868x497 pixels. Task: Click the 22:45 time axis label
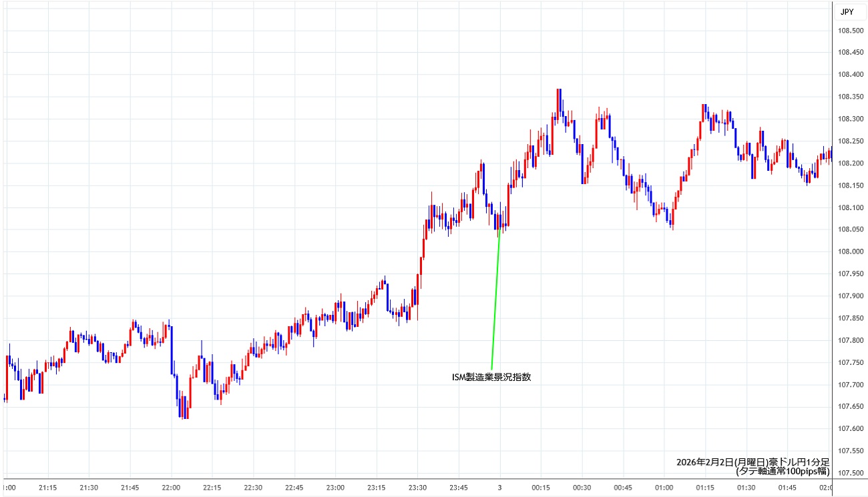point(294,488)
